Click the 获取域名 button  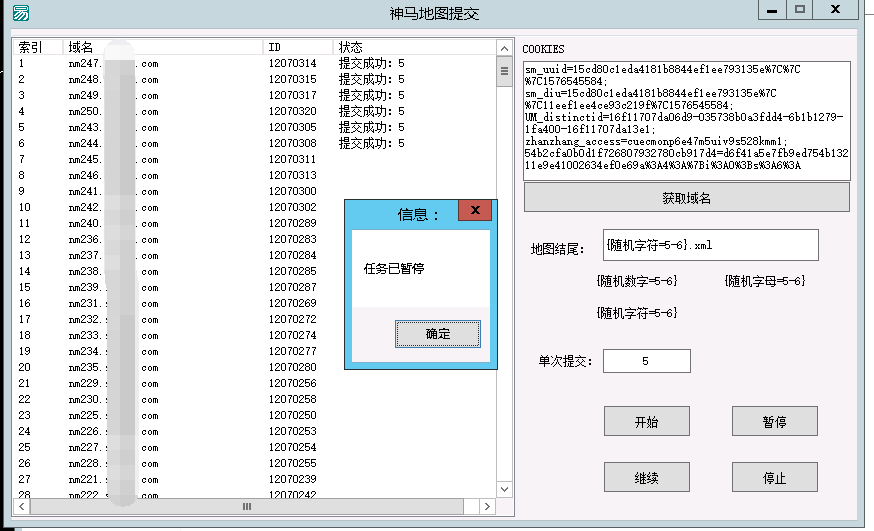point(687,198)
